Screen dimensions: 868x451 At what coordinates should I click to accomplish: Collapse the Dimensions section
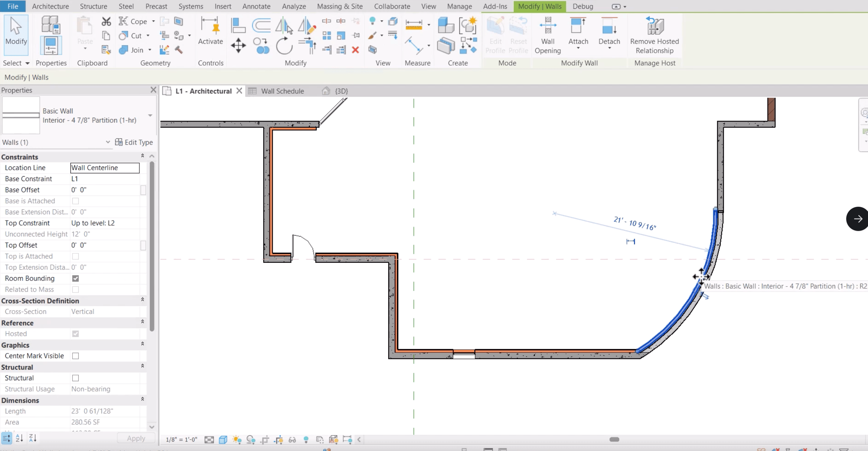pyautogui.click(x=142, y=399)
